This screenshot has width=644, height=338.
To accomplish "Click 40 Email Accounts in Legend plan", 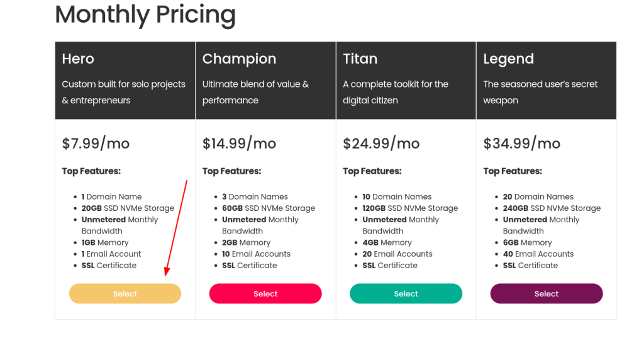I will pyautogui.click(x=538, y=254).
